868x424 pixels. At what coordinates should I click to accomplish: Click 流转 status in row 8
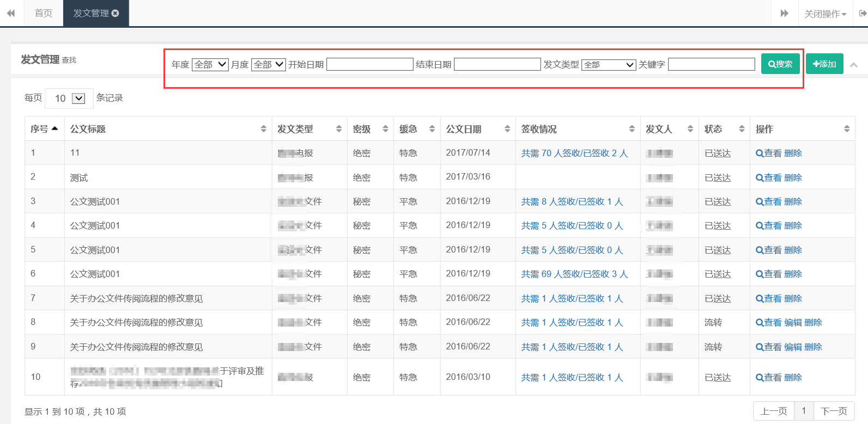coord(713,322)
